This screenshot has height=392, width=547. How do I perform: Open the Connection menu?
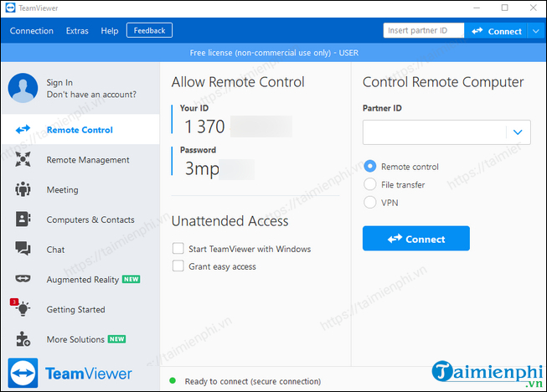(x=32, y=31)
